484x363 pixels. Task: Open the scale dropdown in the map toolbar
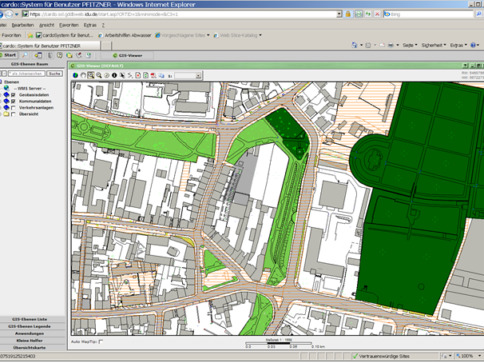pyautogui.click(x=198, y=76)
